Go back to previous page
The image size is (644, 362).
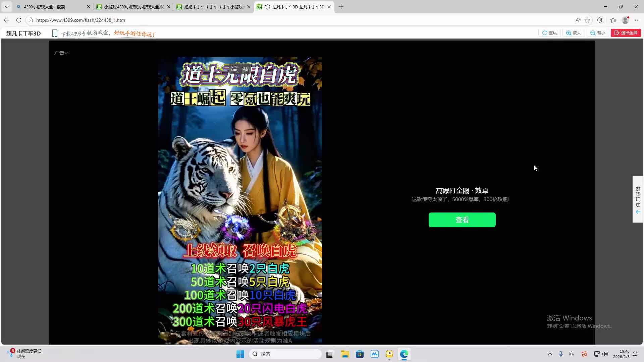(x=7, y=20)
